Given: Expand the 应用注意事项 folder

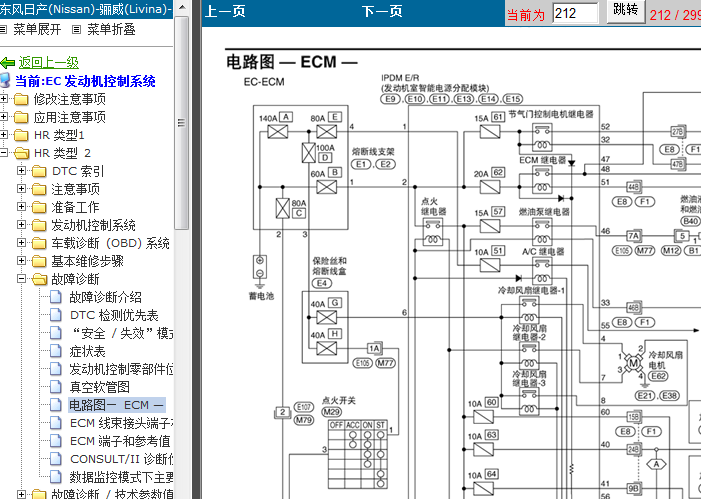Looking at the screenshot, I should tap(4, 117).
